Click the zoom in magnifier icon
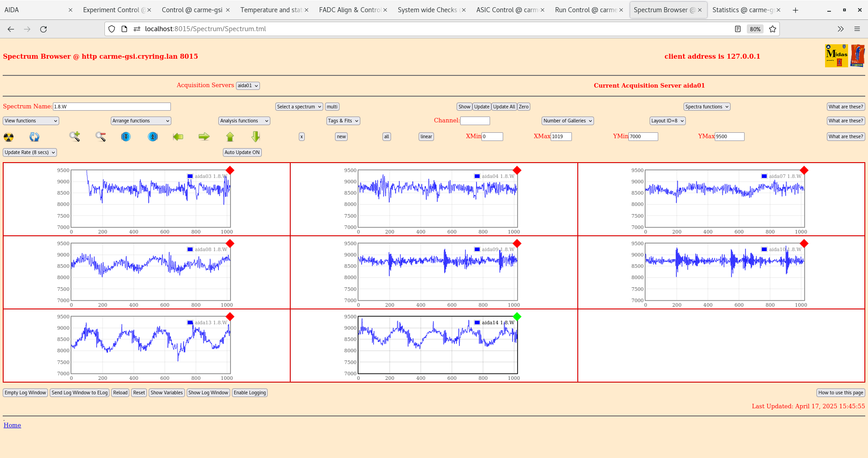 pyautogui.click(x=75, y=136)
